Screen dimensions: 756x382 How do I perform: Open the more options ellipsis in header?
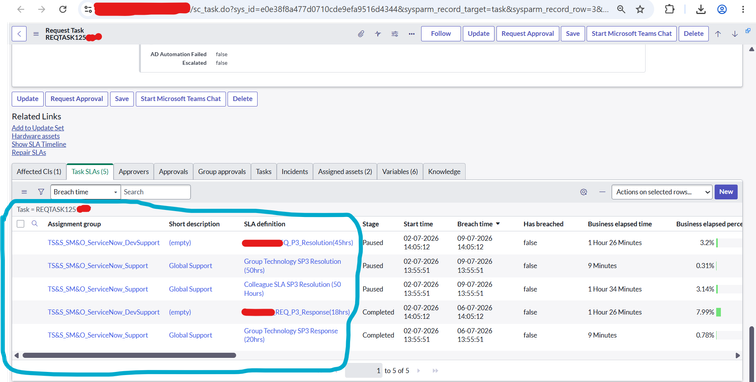(x=411, y=34)
